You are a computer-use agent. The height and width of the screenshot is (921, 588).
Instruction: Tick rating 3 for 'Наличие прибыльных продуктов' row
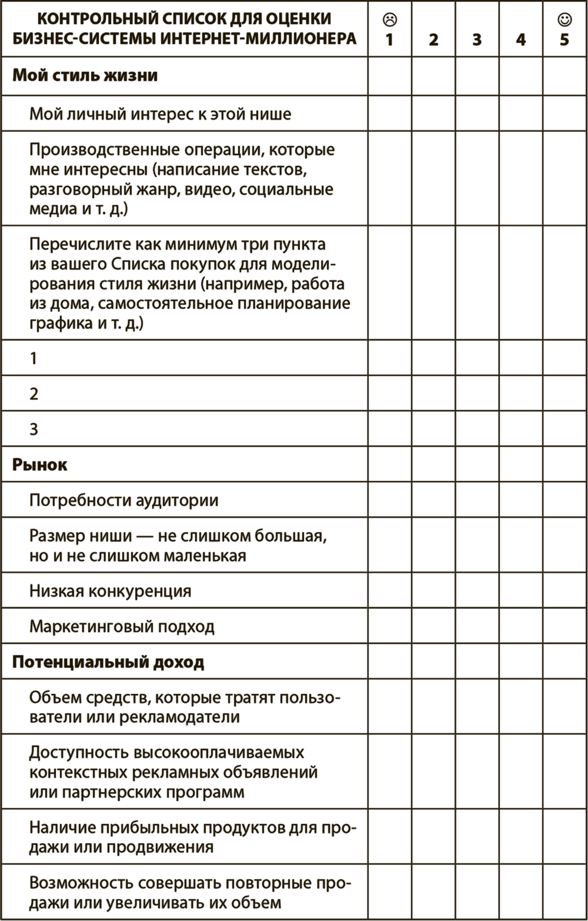pos(477,837)
